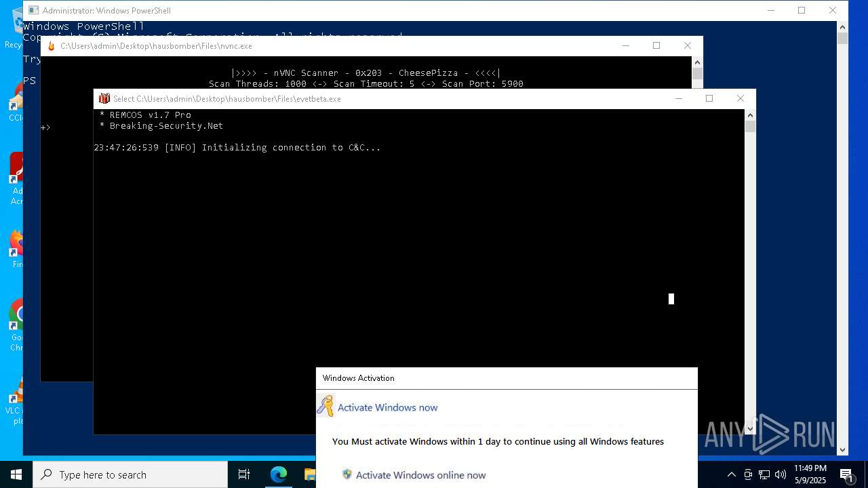Image resolution: width=868 pixels, height=488 pixels.
Task: Click the PowerShell scrollbar up arrow
Action: pos(842,27)
